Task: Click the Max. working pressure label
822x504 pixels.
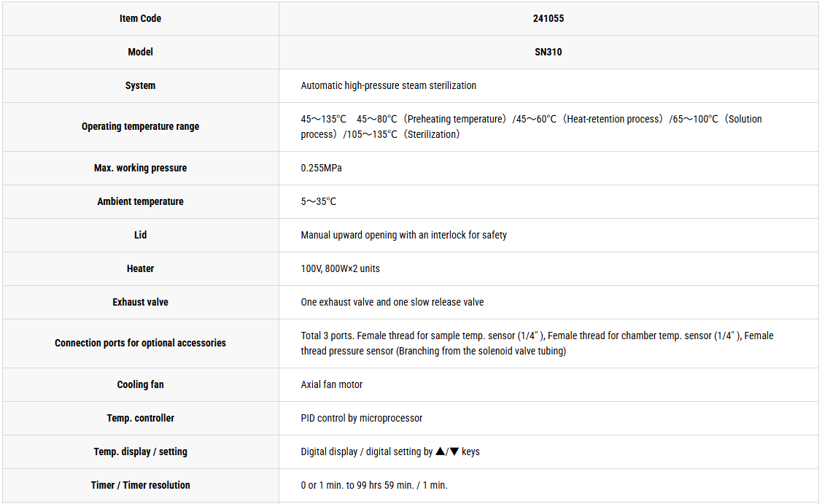Action: click(140, 168)
